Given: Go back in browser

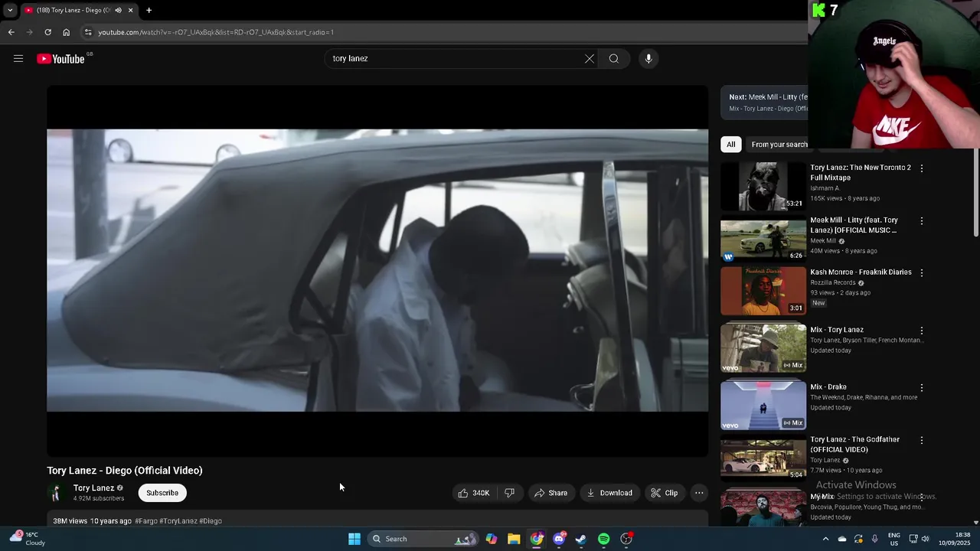Looking at the screenshot, I should click(x=11, y=32).
